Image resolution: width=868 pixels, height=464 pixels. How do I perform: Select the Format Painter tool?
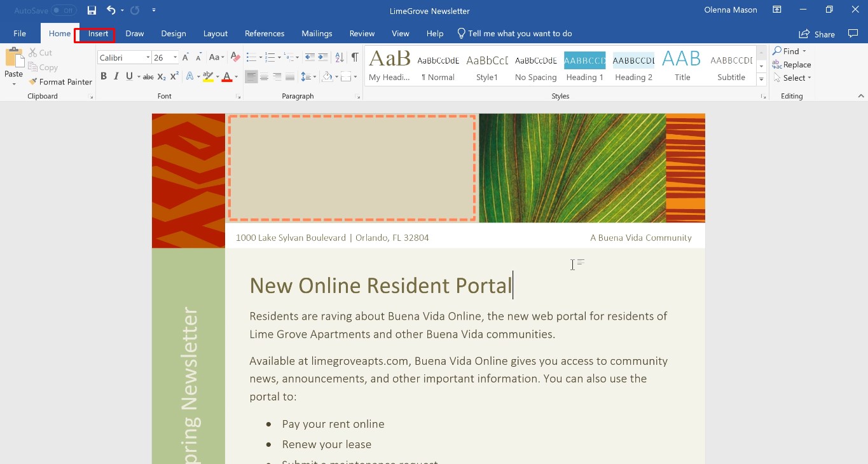(x=60, y=81)
